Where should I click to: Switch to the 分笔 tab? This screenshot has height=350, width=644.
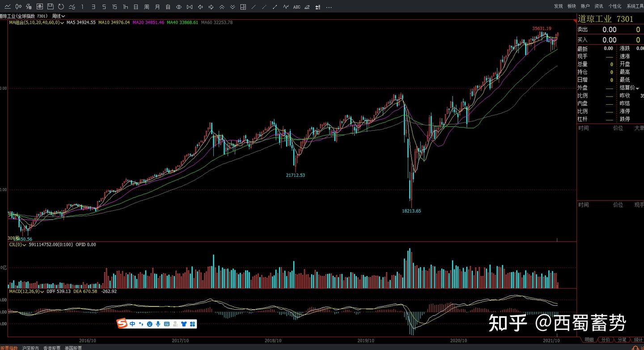pyautogui.click(x=621, y=340)
